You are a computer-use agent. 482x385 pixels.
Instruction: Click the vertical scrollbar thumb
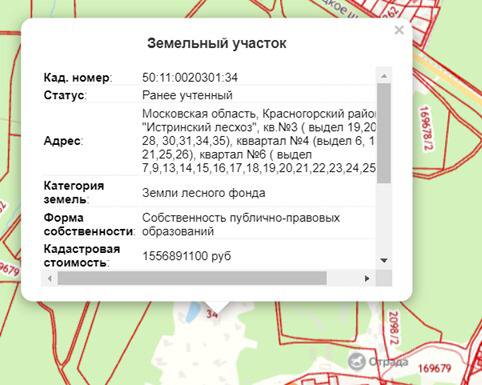(x=384, y=133)
